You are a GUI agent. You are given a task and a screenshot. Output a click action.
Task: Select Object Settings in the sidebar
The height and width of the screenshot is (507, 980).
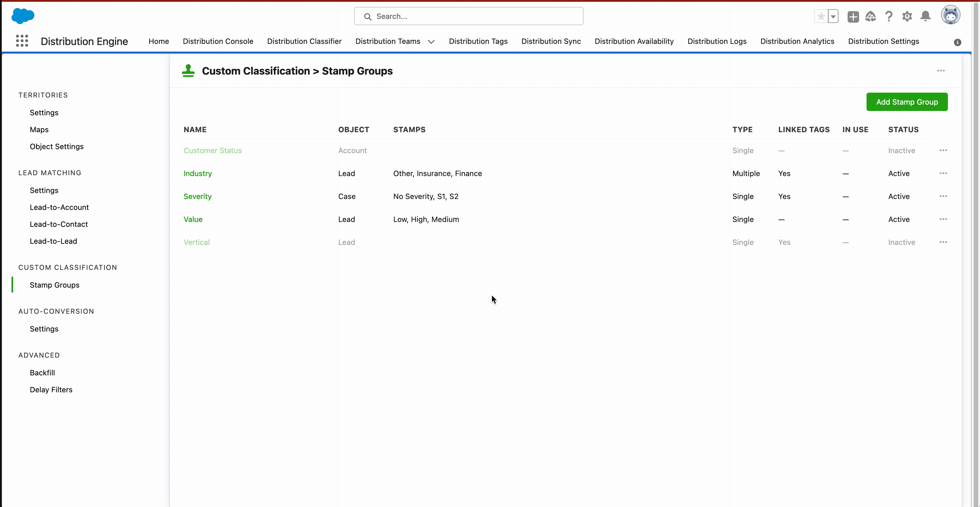click(57, 147)
